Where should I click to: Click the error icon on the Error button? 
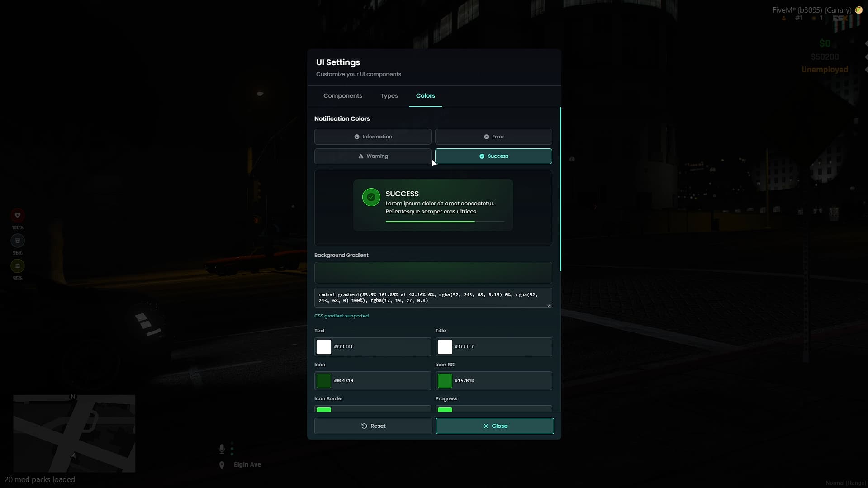point(485,136)
